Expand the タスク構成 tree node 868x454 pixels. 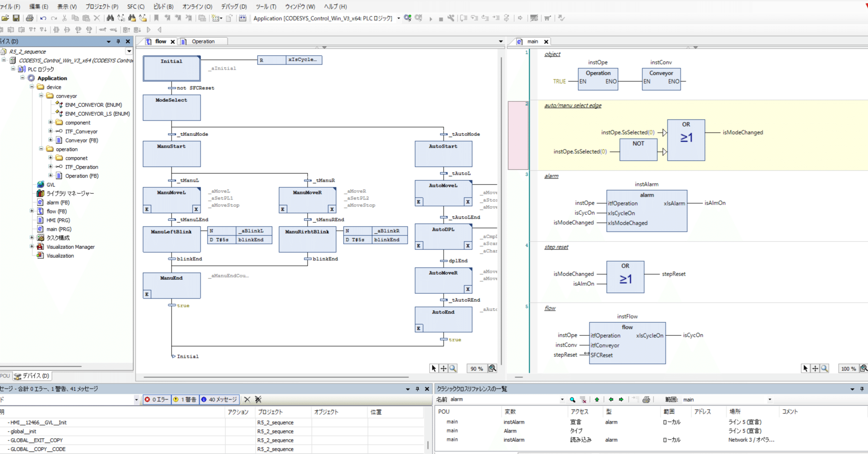(x=32, y=238)
